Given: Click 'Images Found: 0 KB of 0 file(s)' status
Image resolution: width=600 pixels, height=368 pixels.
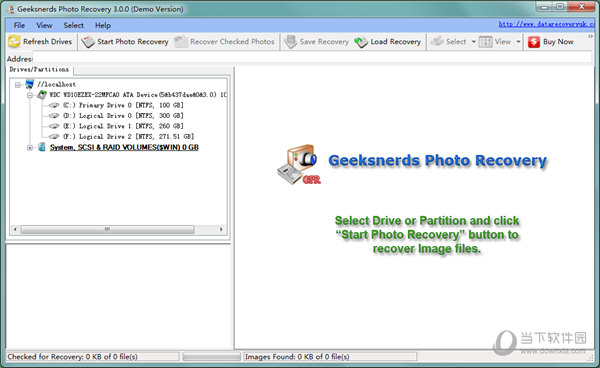Looking at the screenshot, I should pos(297,357).
